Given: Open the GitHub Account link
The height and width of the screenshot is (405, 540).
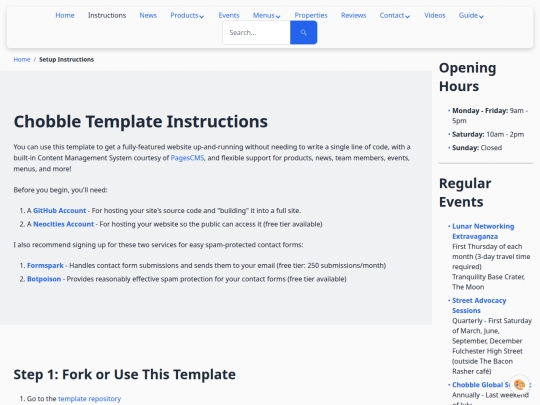Looking at the screenshot, I should (59, 210).
